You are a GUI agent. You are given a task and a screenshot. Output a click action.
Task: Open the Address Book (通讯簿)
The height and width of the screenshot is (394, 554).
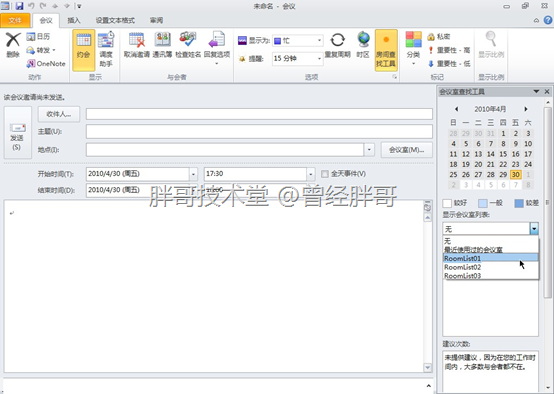[x=162, y=45]
